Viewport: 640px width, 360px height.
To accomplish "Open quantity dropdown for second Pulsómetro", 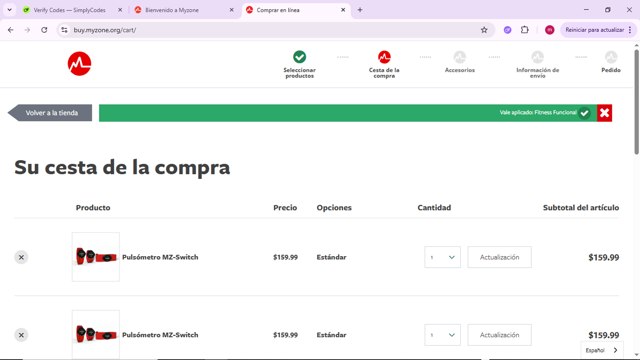I will (x=442, y=335).
